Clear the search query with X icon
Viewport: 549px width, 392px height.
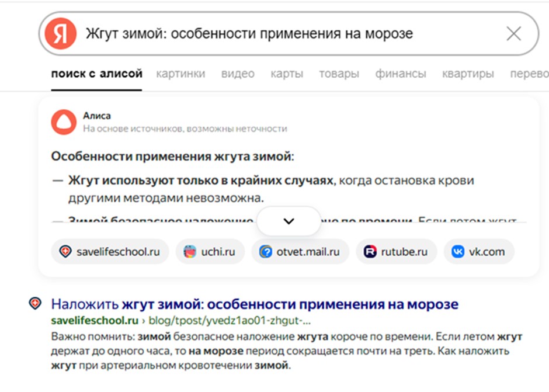pyautogui.click(x=513, y=34)
